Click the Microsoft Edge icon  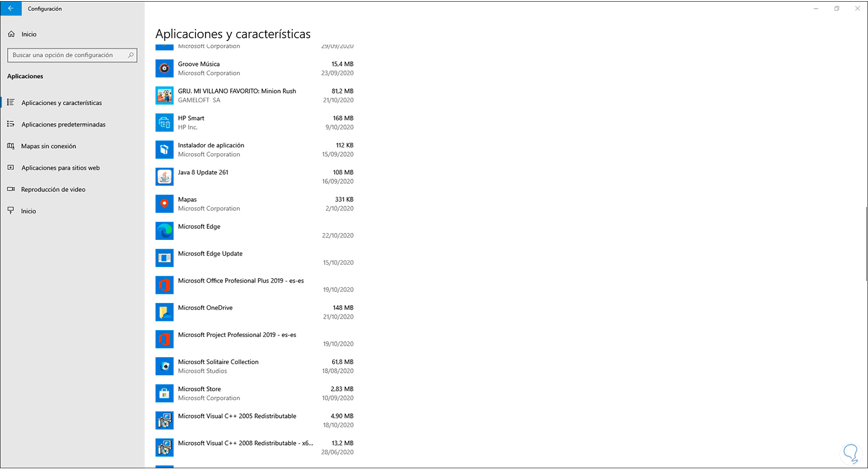(164, 231)
